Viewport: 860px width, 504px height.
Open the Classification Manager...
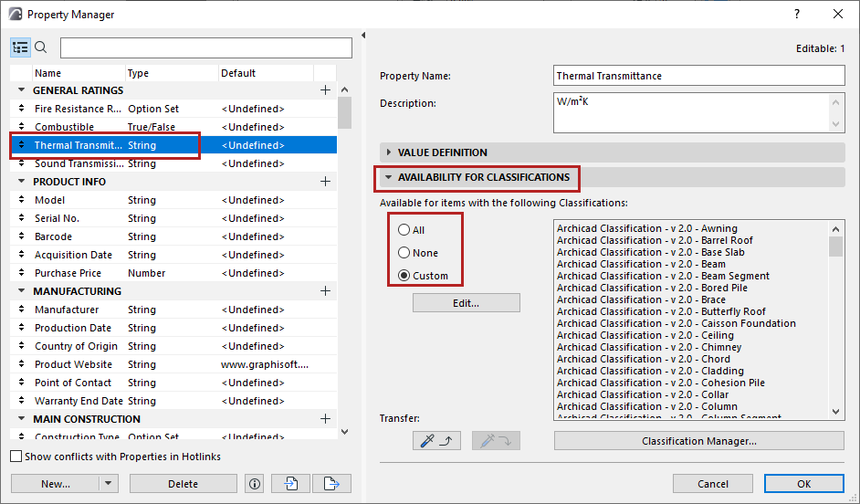(698, 440)
